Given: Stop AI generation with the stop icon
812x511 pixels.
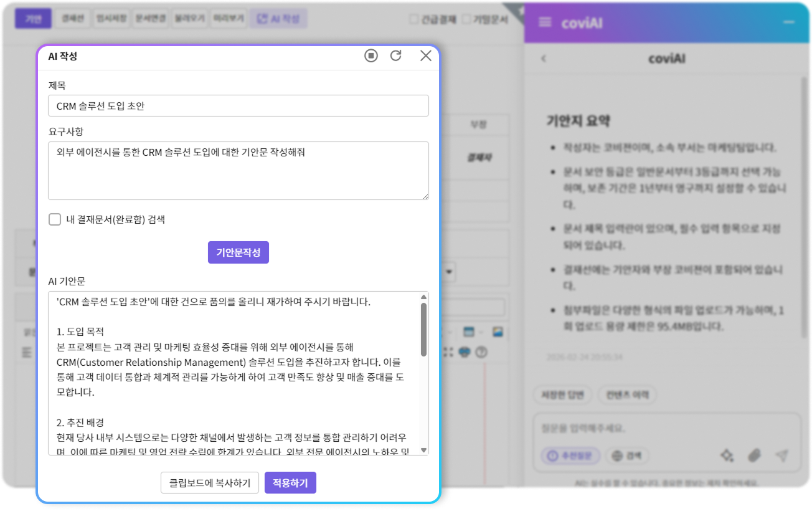Looking at the screenshot, I should [371, 56].
